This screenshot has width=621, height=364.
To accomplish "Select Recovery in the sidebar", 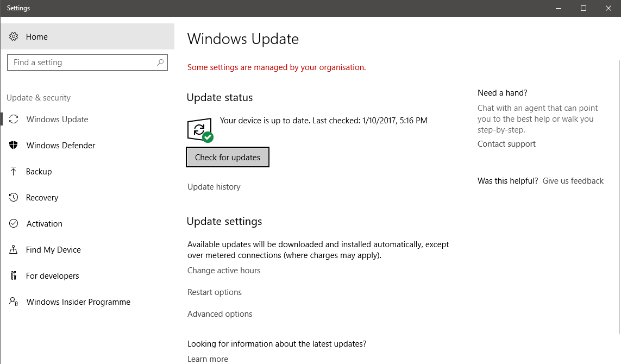I will [87, 197].
